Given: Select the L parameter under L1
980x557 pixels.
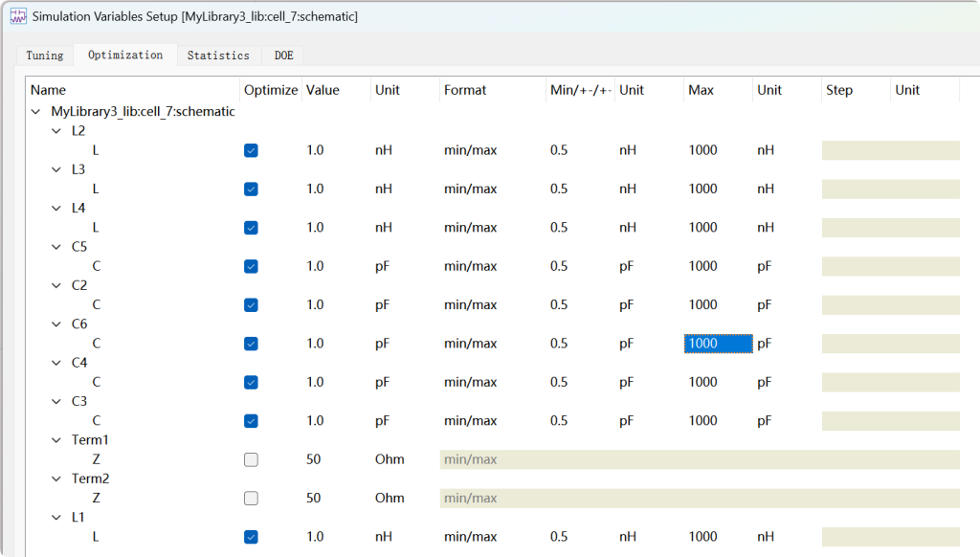Looking at the screenshot, I should coord(96,537).
